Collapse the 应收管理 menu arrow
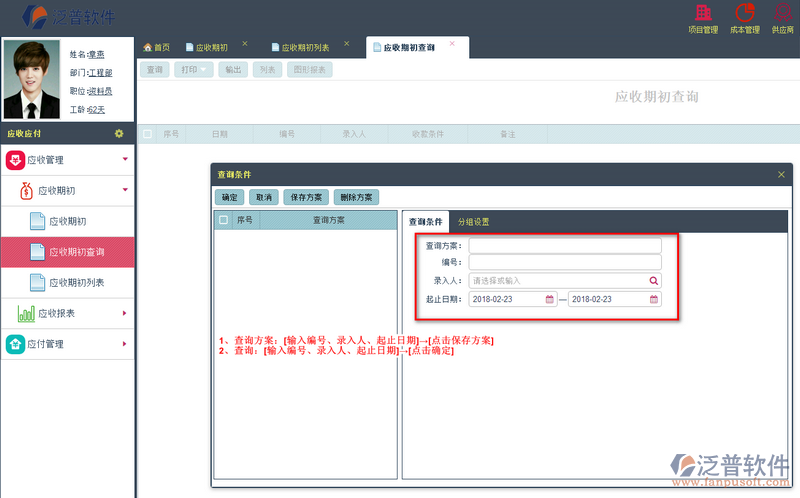 click(x=125, y=159)
